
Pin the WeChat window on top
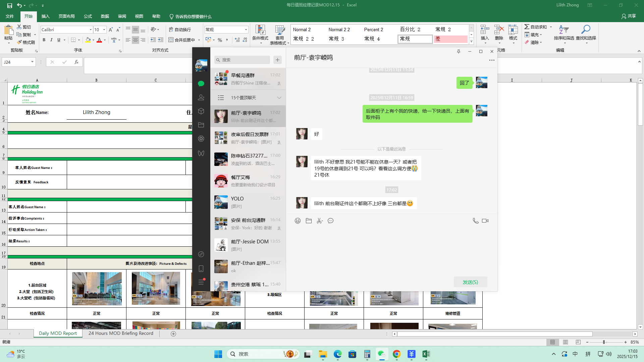pyautogui.click(x=459, y=51)
